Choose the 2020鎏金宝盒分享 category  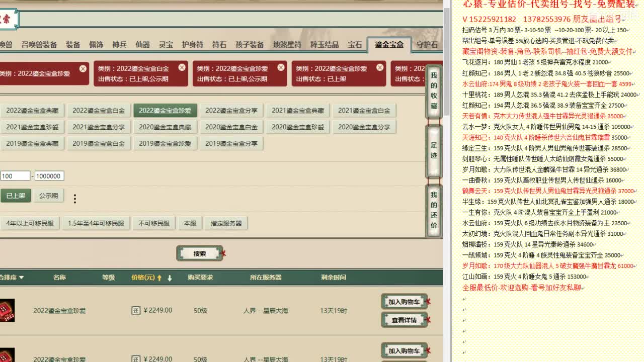tap(364, 127)
